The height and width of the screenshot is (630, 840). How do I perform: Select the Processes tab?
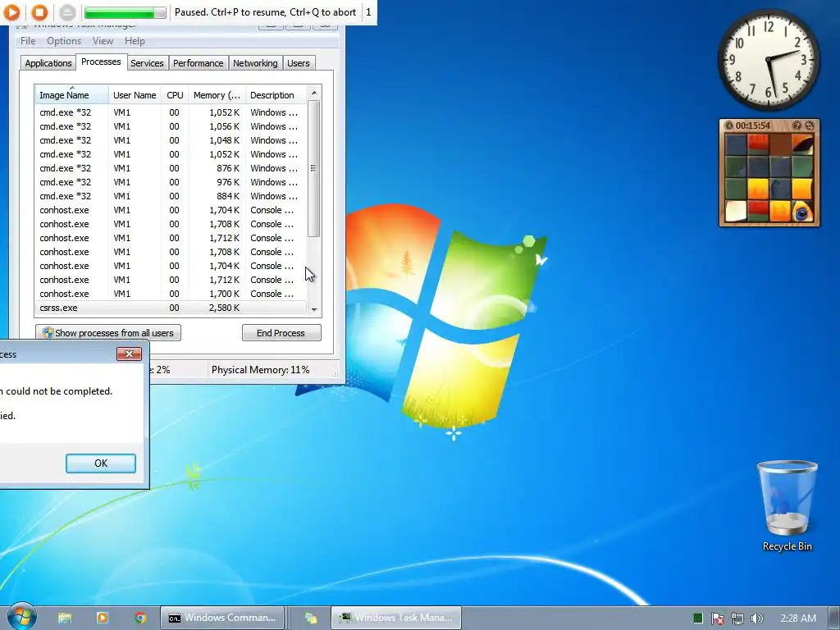point(101,62)
